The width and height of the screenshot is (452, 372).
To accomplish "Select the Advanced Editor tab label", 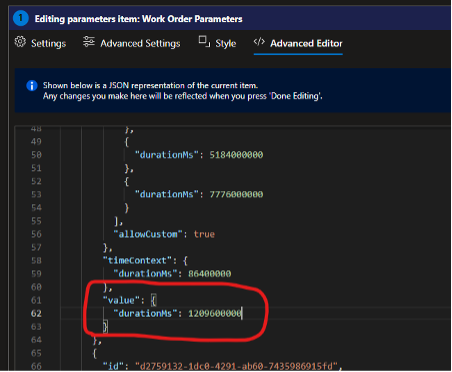I will click(x=306, y=43).
